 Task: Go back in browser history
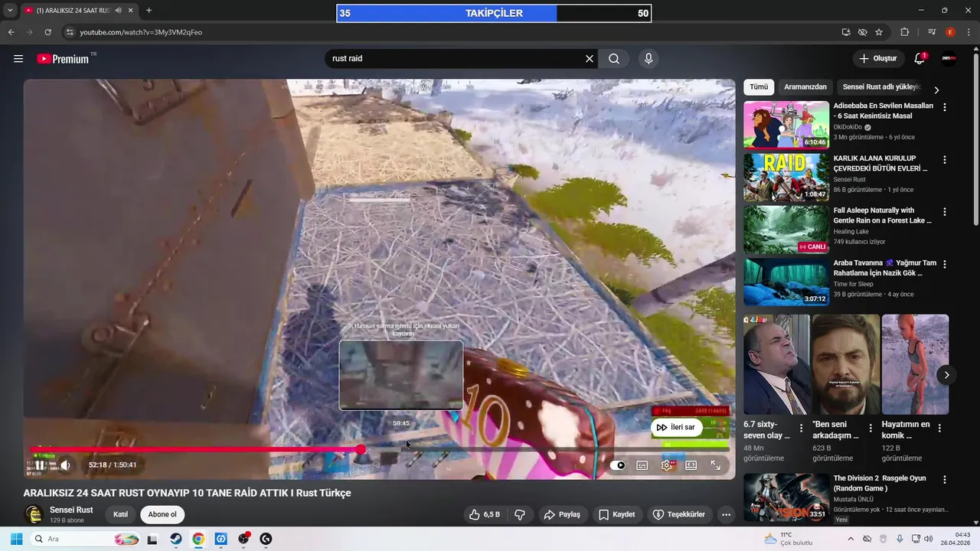coord(11,32)
